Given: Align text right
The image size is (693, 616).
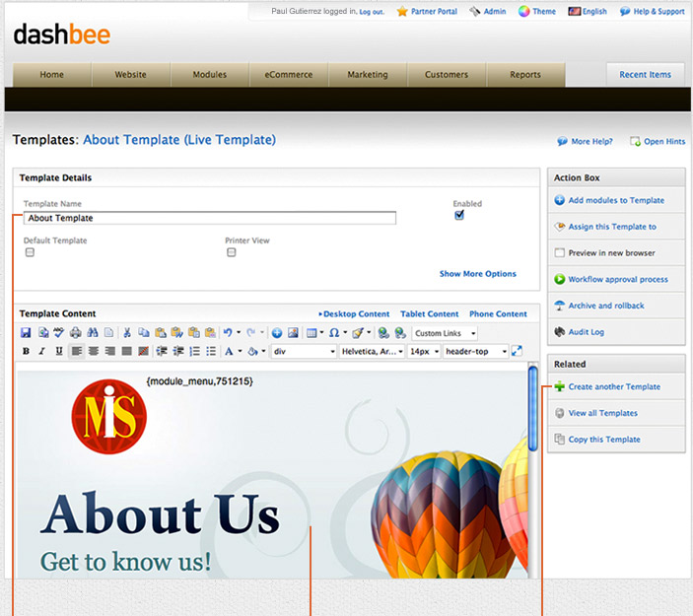Looking at the screenshot, I should (110, 351).
